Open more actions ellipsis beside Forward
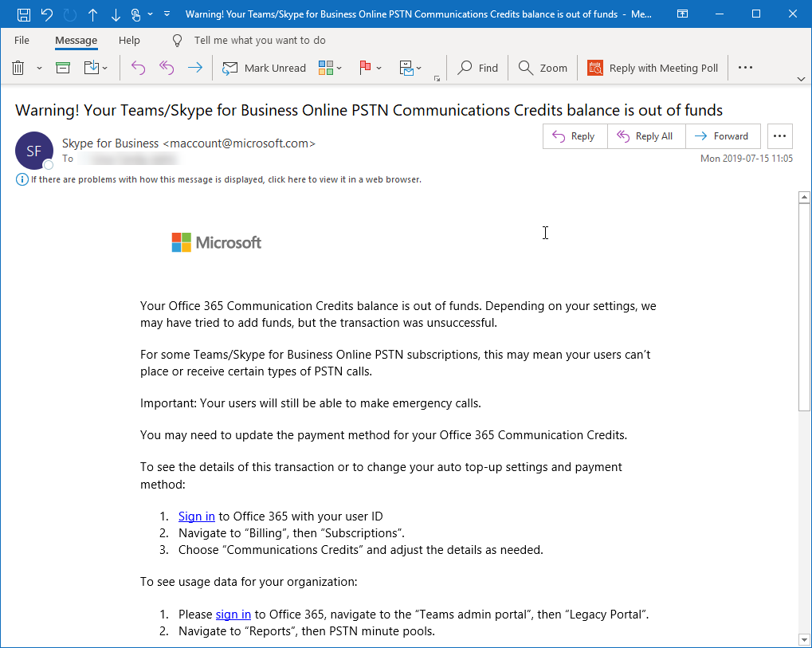The width and height of the screenshot is (812, 648). pyautogui.click(x=779, y=136)
